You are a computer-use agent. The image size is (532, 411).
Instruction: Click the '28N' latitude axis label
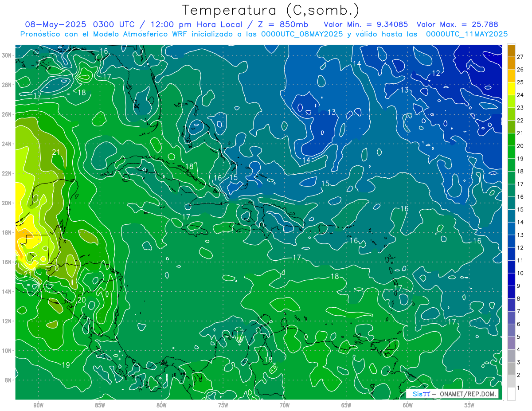7,85
